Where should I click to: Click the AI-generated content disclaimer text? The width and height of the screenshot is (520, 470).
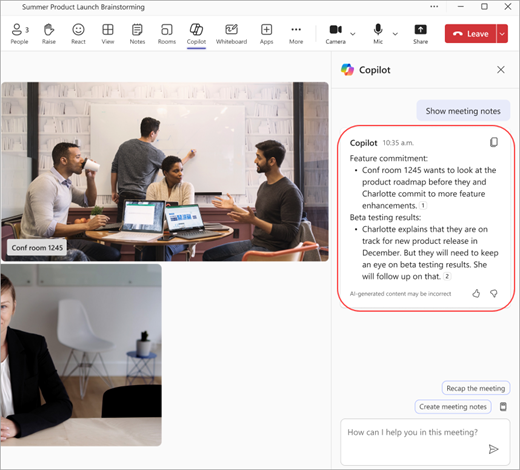pyautogui.click(x=400, y=294)
